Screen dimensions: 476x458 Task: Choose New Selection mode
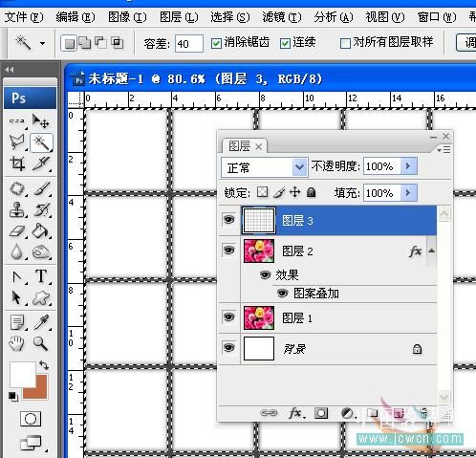70,43
